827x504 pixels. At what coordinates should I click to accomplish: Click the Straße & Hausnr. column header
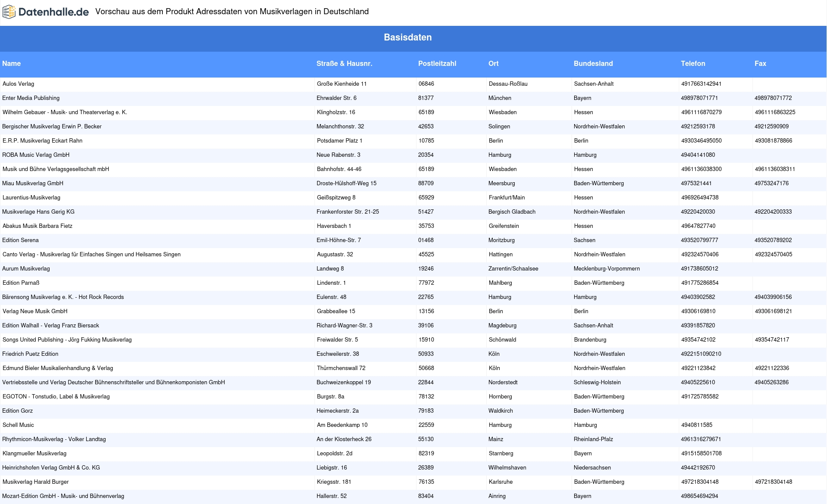[344, 63]
